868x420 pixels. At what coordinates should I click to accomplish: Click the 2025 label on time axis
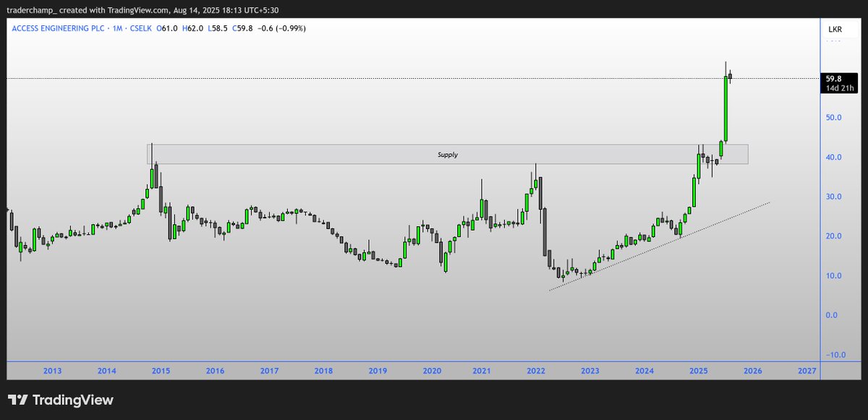698,371
